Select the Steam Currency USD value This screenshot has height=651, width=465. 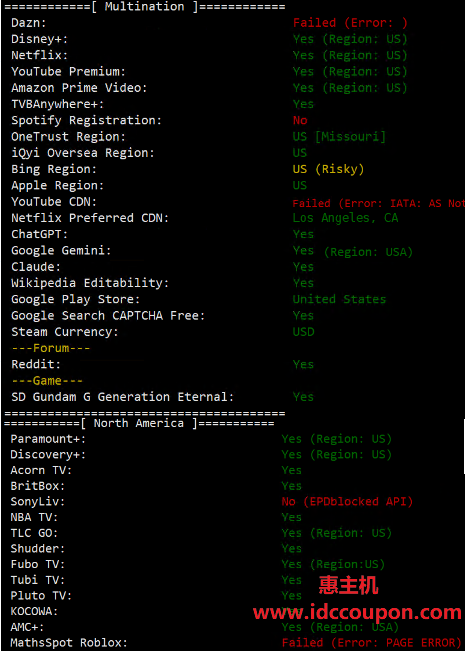click(303, 332)
